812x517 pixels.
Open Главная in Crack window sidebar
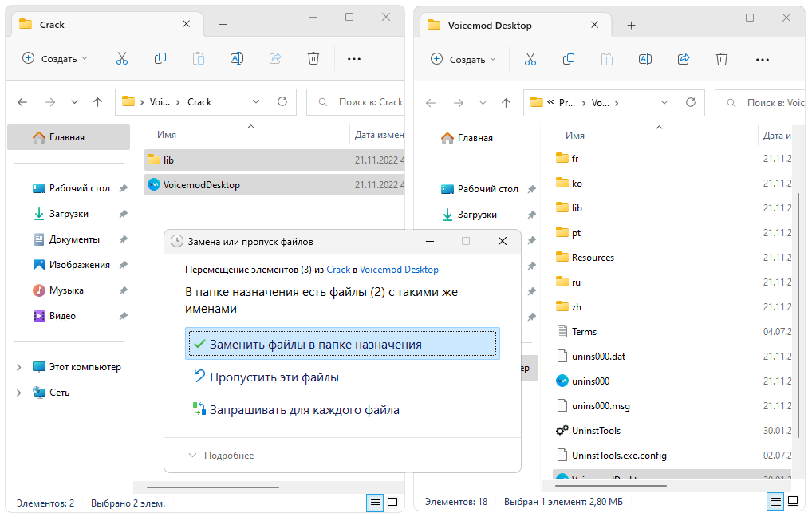[x=69, y=137]
